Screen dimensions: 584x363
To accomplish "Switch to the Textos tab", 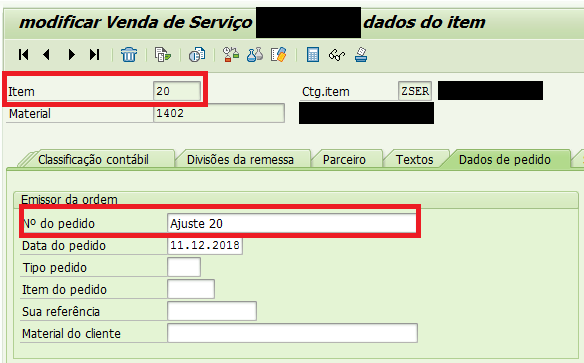I will tap(415, 160).
